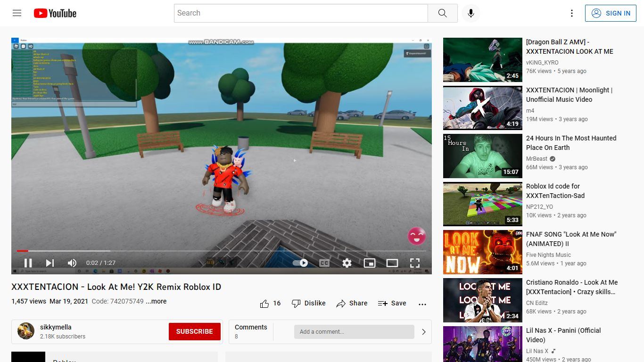This screenshot has width=644, height=362.
Task: Open FNAF SONG Look At Me Now thumbnail
Action: 483,252
